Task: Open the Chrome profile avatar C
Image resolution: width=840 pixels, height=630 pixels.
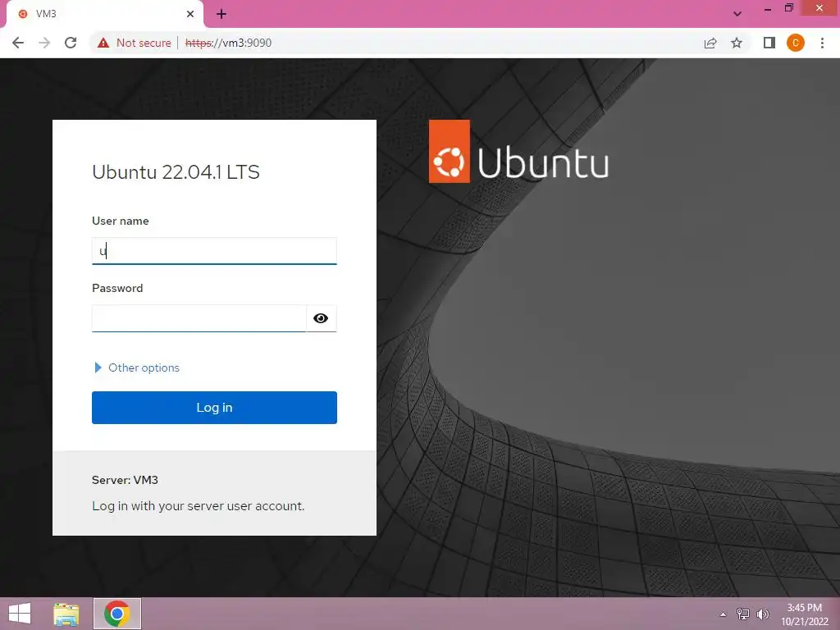Action: click(x=796, y=43)
